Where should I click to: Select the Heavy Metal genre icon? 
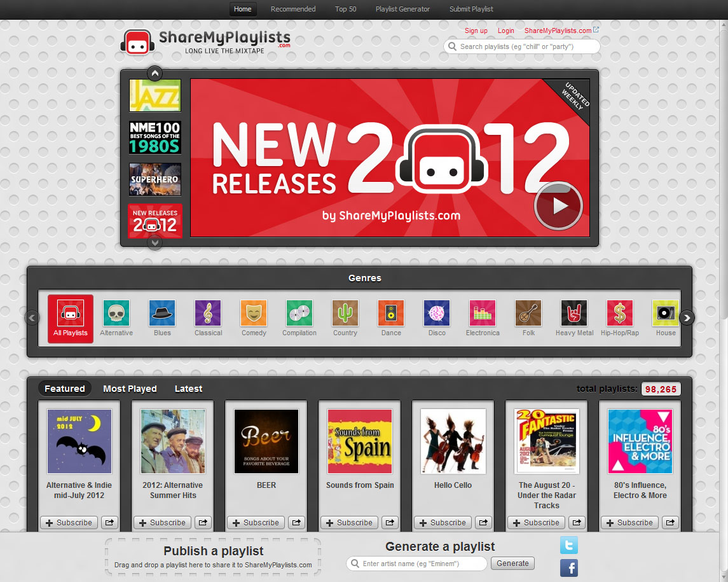point(574,313)
